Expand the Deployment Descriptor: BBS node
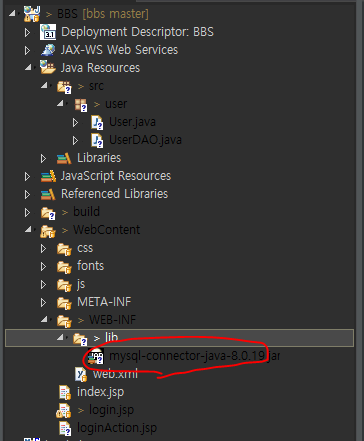Screen dimensions: 364x441 pos(27,32)
